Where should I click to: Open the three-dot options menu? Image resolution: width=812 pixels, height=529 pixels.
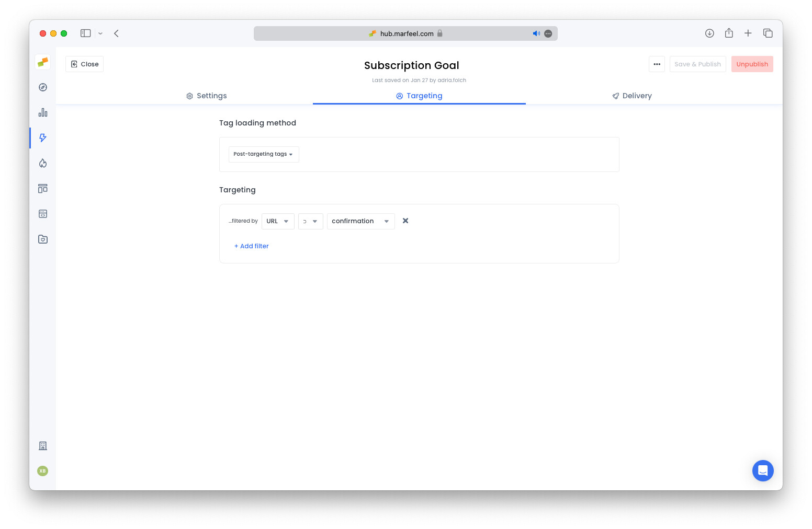point(657,64)
